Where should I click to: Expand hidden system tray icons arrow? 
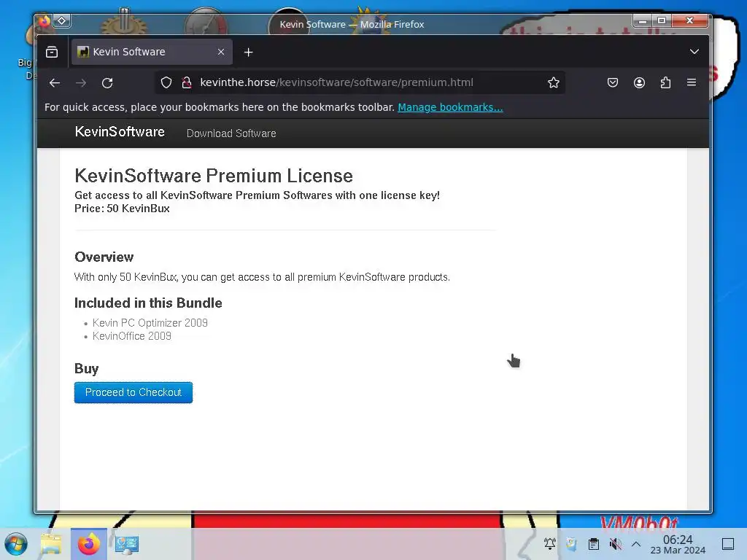coord(636,544)
